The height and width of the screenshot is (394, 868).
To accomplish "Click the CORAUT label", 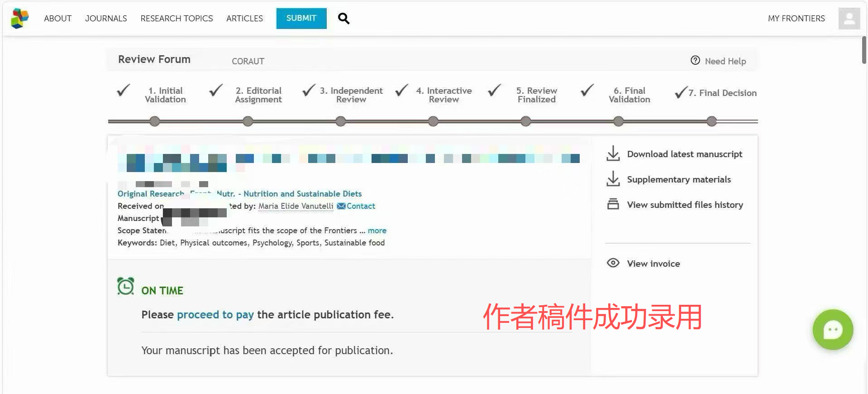I will coord(248,61).
